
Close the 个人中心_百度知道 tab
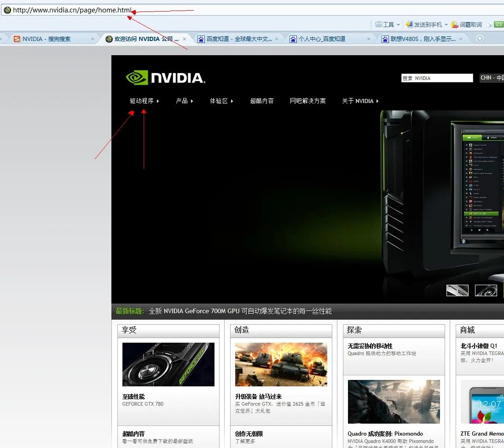[x=369, y=39]
